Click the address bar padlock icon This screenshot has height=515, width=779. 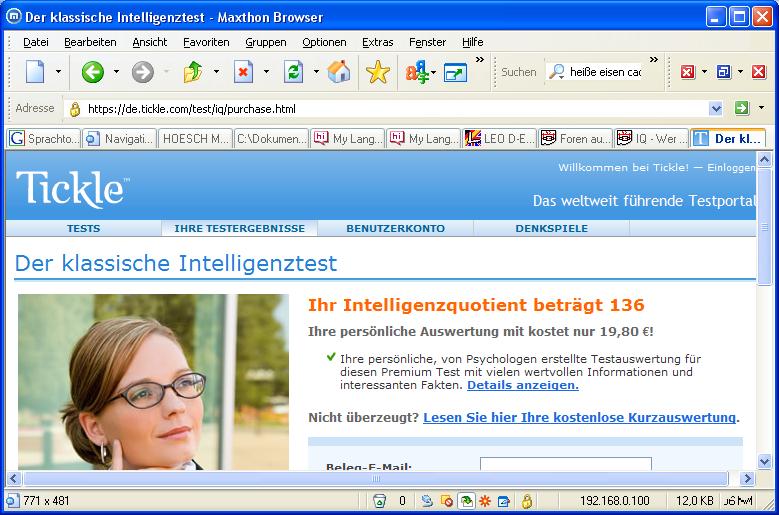click(75, 109)
